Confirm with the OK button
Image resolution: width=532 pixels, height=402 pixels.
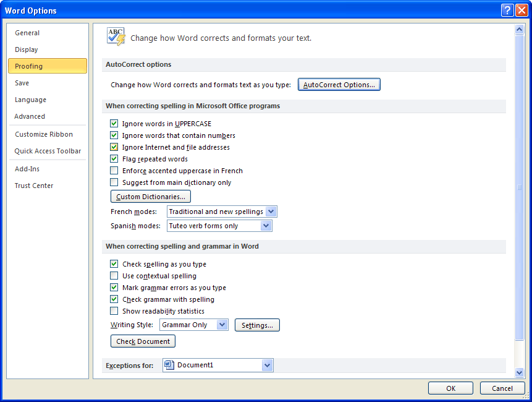(450, 388)
